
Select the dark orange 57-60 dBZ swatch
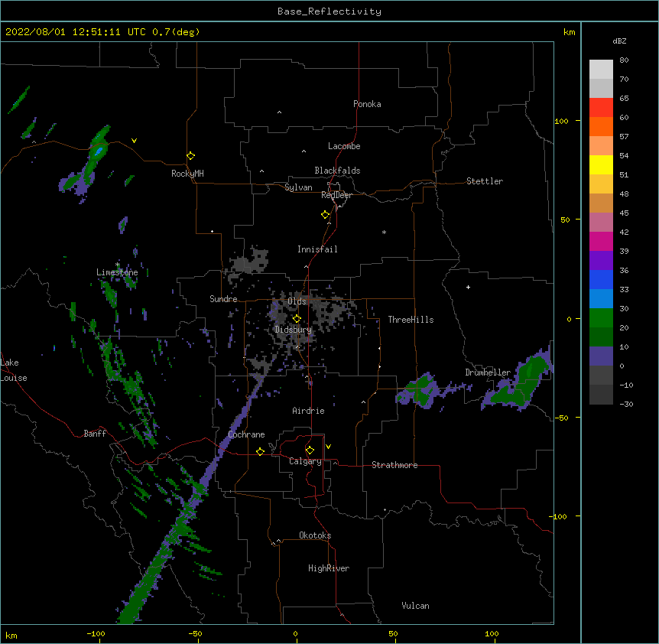tap(601, 126)
